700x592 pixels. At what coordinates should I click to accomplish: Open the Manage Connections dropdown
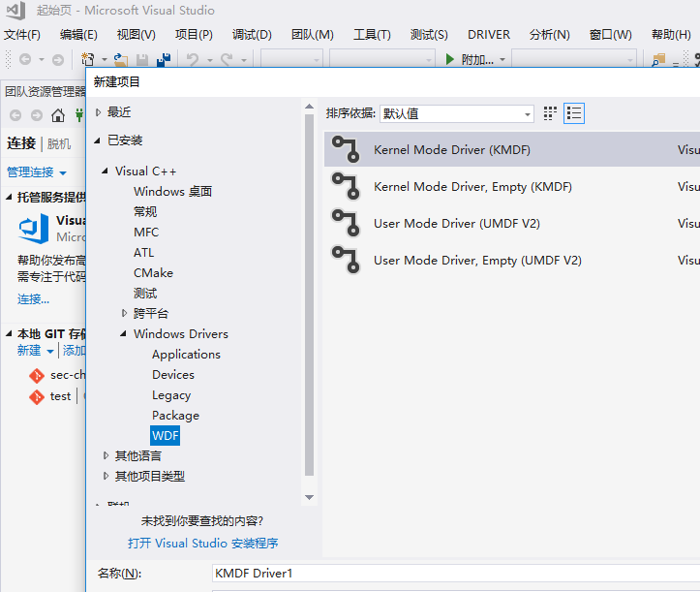[63, 172]
